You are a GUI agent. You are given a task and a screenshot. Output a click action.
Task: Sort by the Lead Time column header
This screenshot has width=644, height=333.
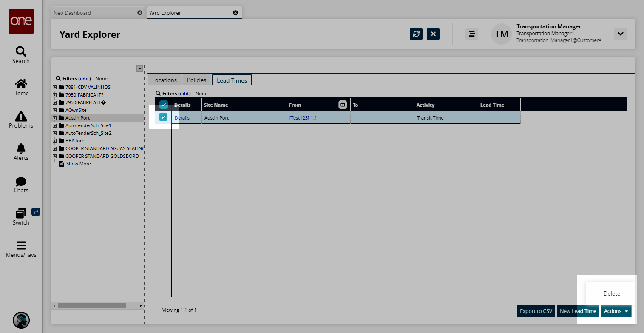[499, 105]
